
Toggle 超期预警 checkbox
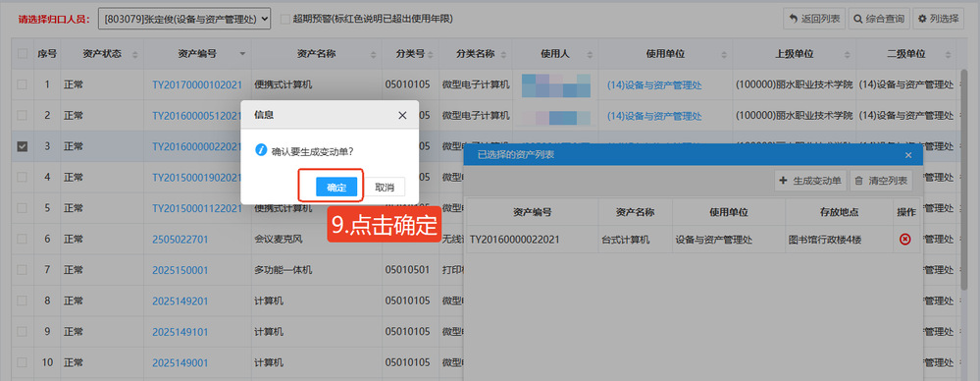point(285,19)
